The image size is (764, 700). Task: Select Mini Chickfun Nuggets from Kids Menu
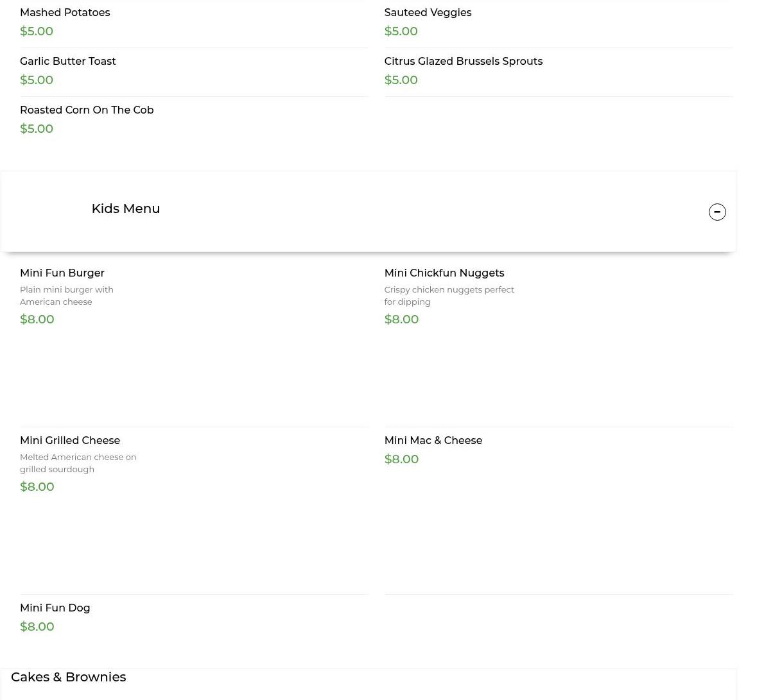(444, 273)
